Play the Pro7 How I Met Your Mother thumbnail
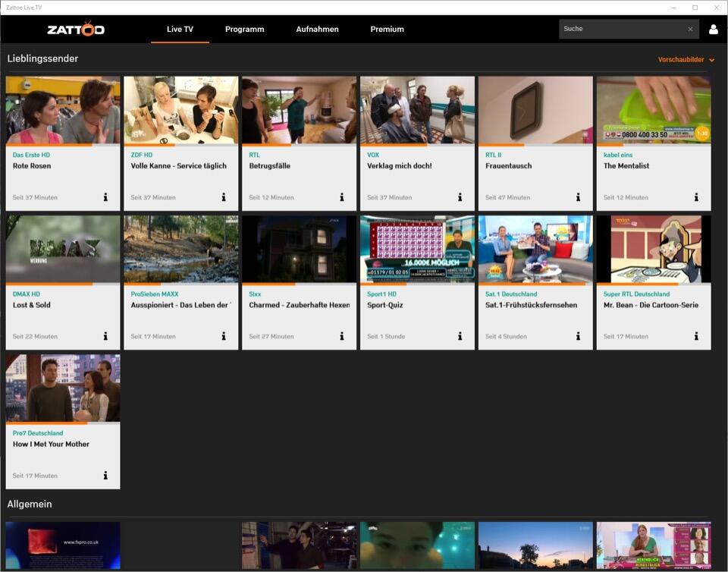This screenshot has height=572, width=728. (x=63, y=388)
